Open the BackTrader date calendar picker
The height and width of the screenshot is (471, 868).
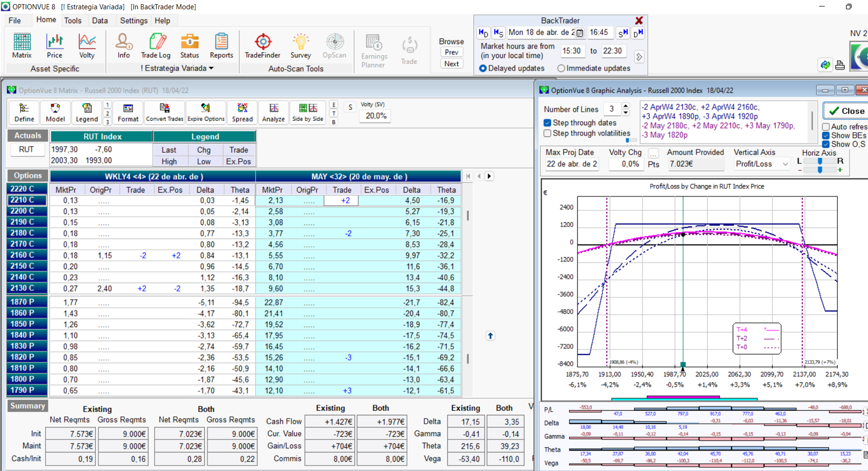coord(580,33)
